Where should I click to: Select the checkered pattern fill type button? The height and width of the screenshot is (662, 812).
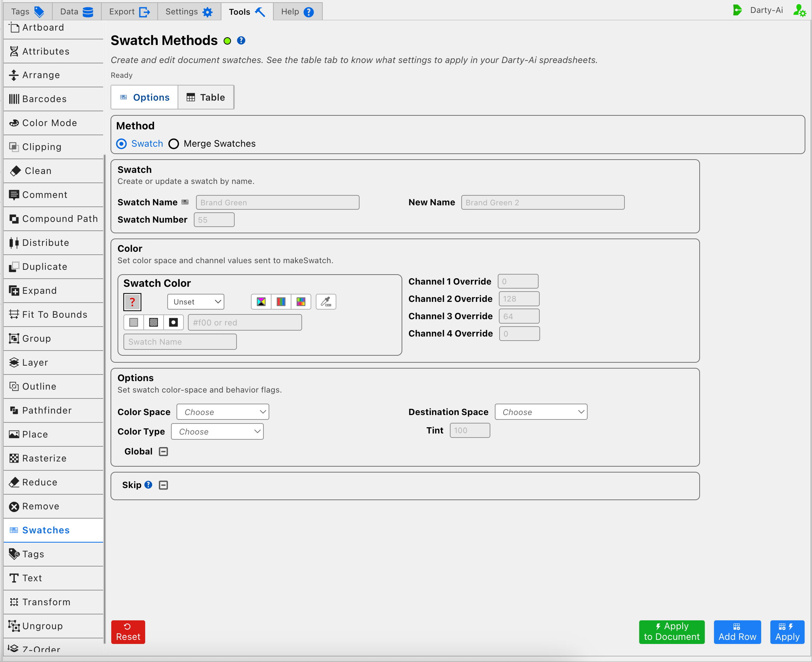pyautogui.click(x=153, y=323)
